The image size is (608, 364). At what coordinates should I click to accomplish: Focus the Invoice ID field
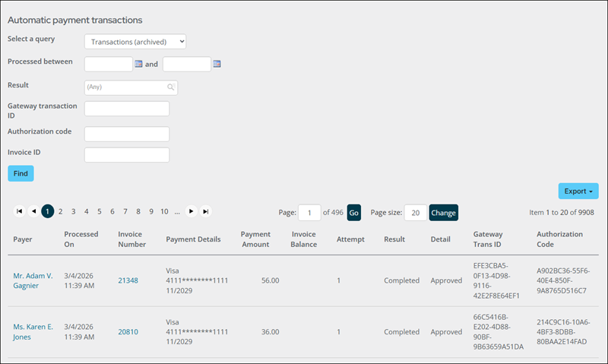tap(127, 155)
